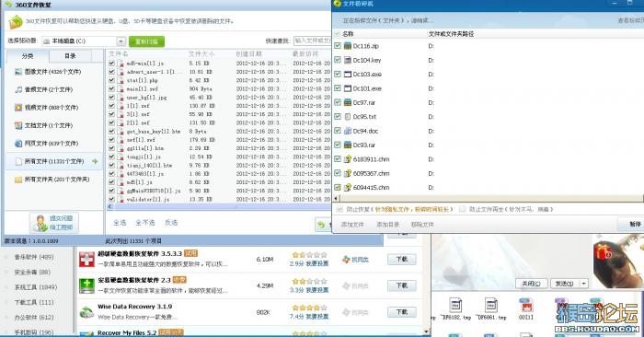Uncheck the Dc116.zip checkbox in shredder

338,46
